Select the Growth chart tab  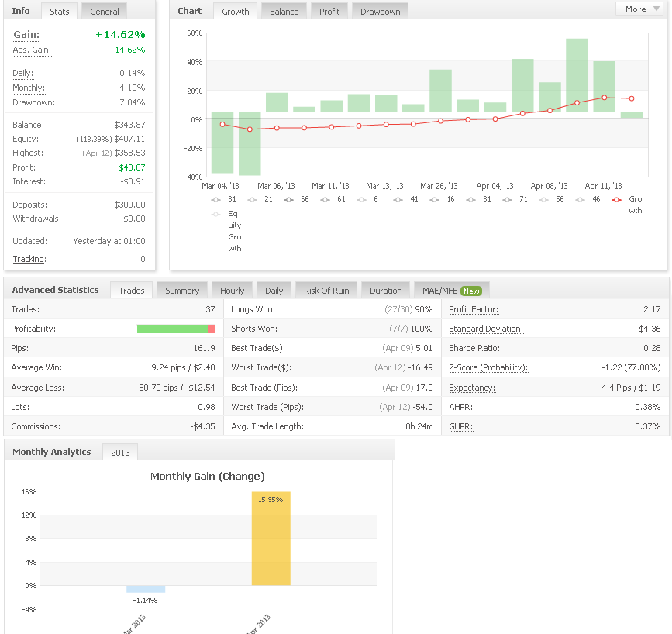pos(236,12)
